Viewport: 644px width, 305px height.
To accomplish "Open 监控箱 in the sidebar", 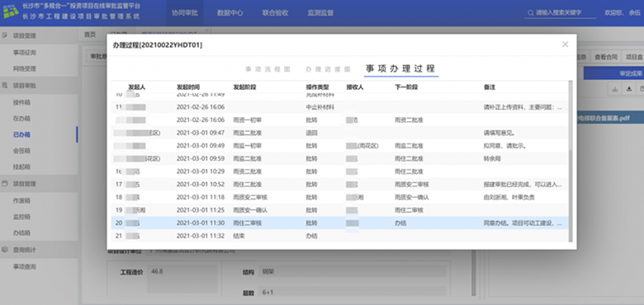I will click(21, 217).
